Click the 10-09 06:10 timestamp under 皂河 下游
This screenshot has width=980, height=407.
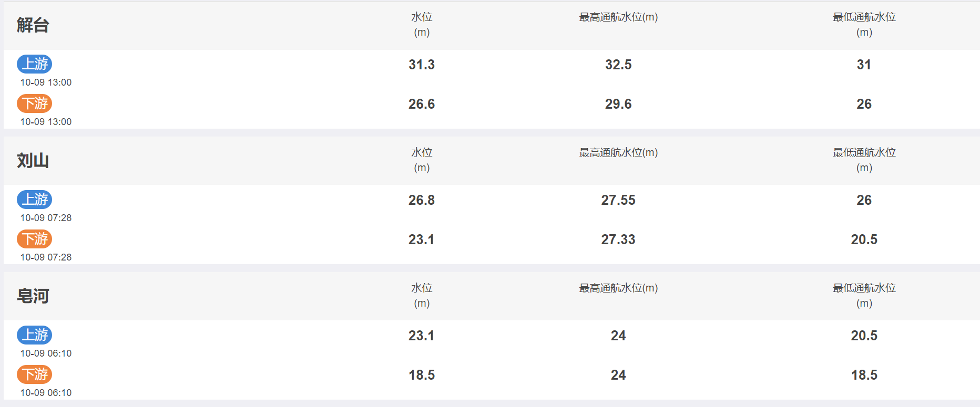click(x=46, y=393)
